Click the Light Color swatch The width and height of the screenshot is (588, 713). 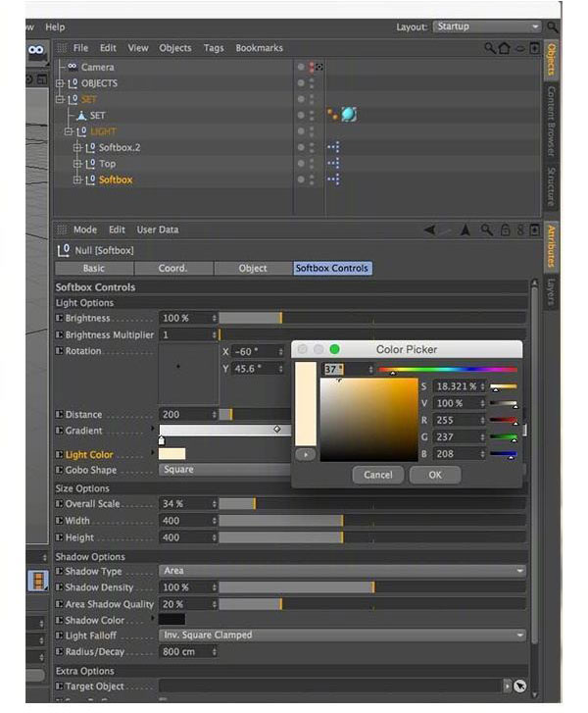click(171, 454)
